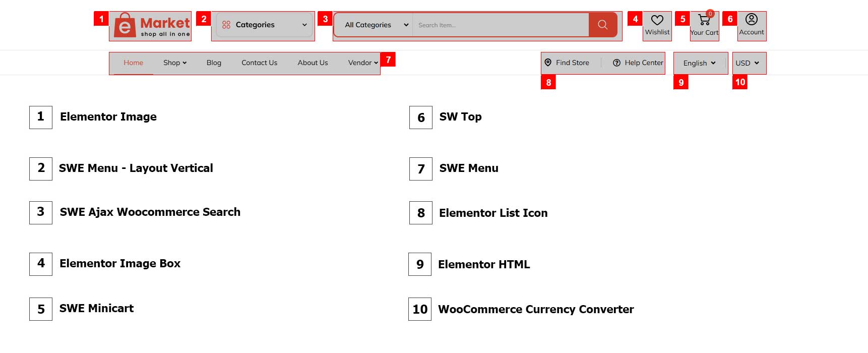
Task: Open the shopping cart icon
Action: pos(704,21)
